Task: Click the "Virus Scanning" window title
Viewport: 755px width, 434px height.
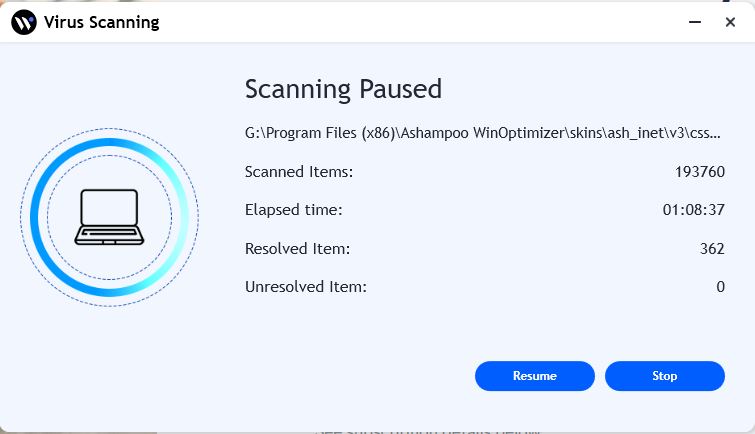Action: 102,22
